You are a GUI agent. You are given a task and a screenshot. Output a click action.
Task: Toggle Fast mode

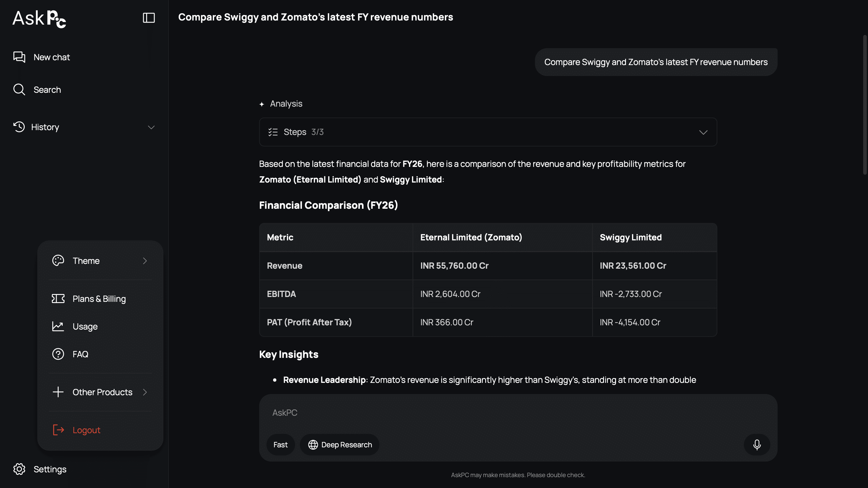280,445
